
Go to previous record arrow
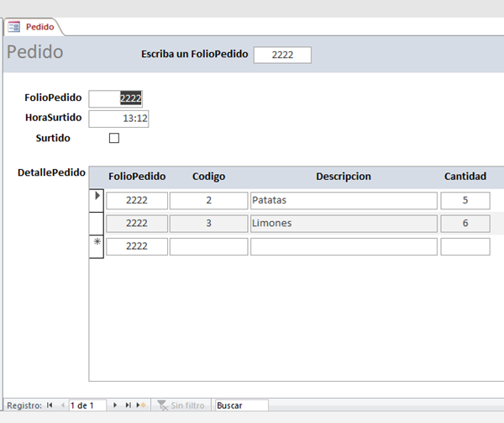point(60,405)
